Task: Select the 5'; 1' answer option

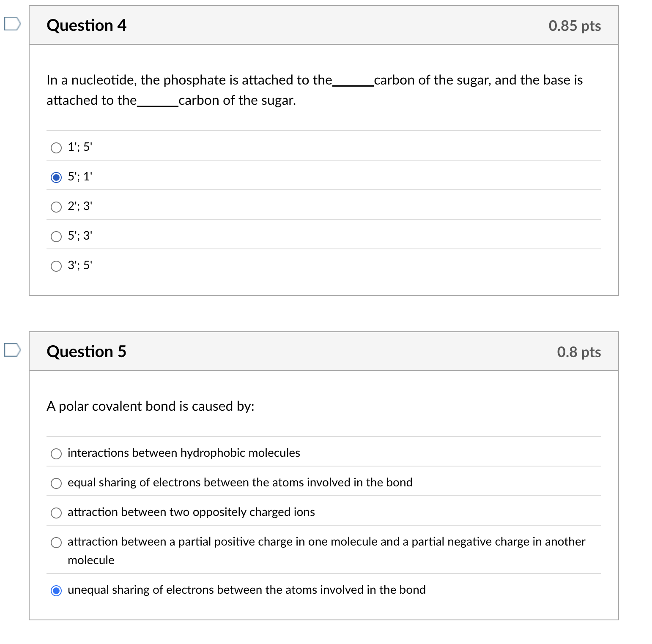Action: [56, 177]
